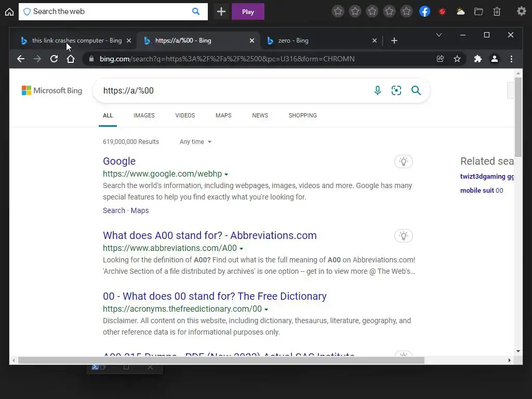Click the vertical scrollbar thumb

pyautogui.click(x=518, y=117)
